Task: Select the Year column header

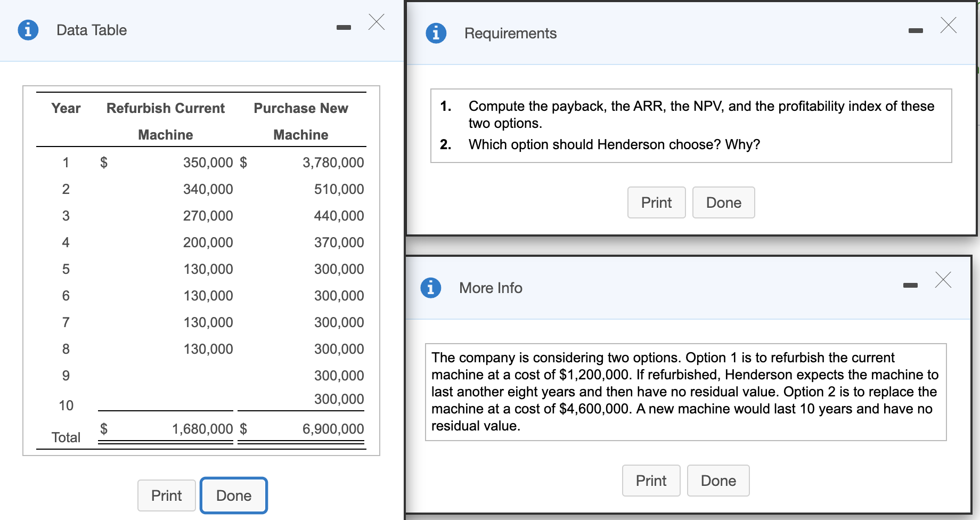Action: click(66, 108)
